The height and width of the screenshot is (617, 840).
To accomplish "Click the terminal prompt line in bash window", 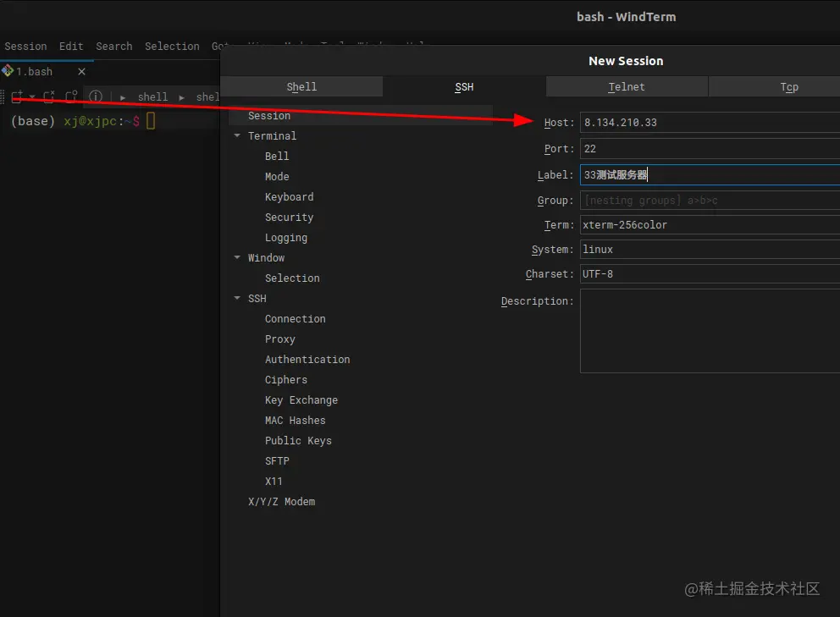I will (83, 121).
